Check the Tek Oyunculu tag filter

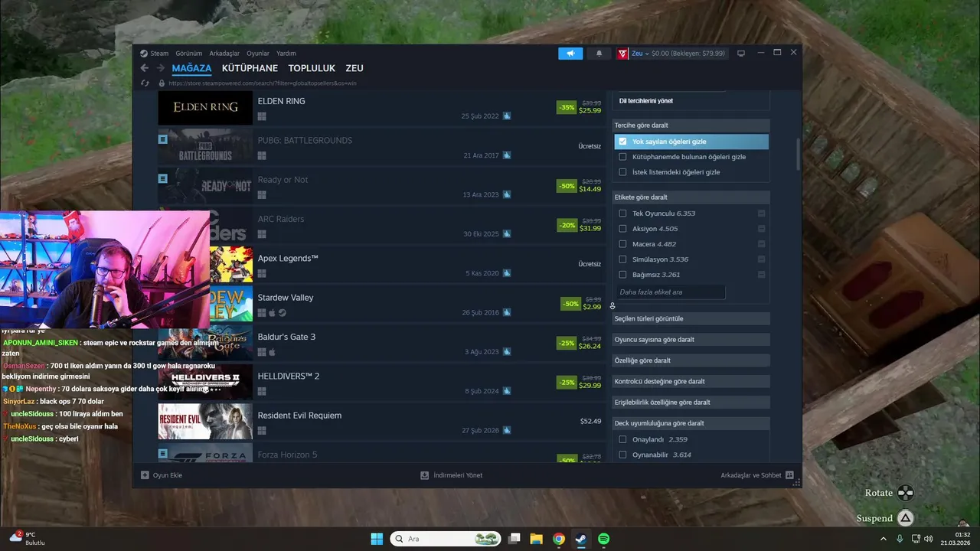tap(622, 214)
